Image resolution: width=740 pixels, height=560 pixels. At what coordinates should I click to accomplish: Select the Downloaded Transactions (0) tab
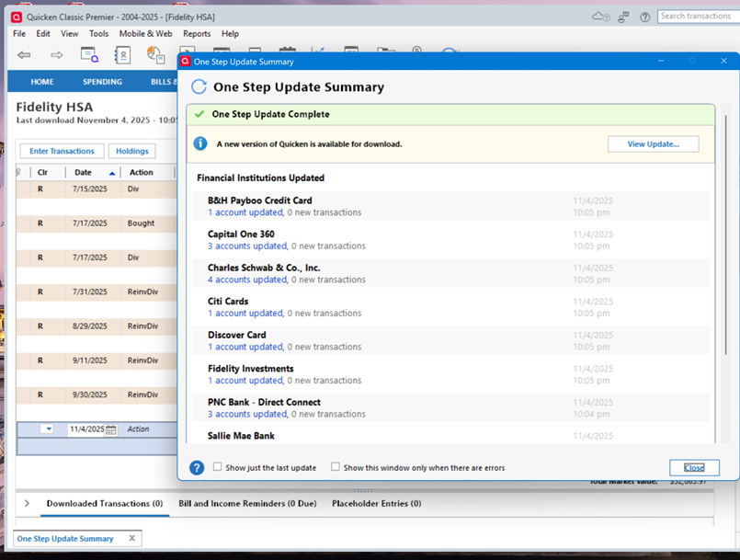[105, 503]
